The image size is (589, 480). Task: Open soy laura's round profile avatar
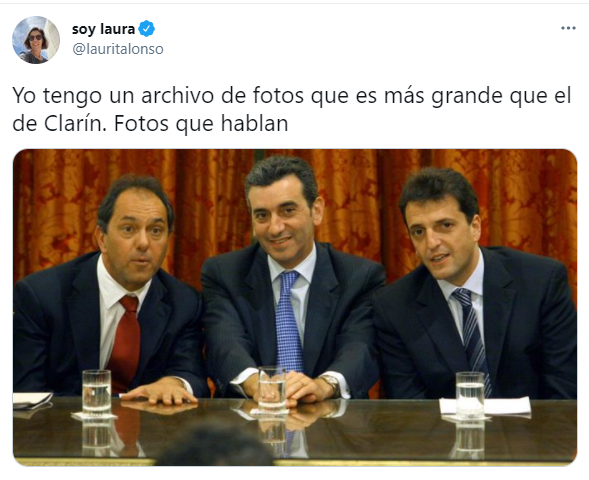click(x=36, y=39)
